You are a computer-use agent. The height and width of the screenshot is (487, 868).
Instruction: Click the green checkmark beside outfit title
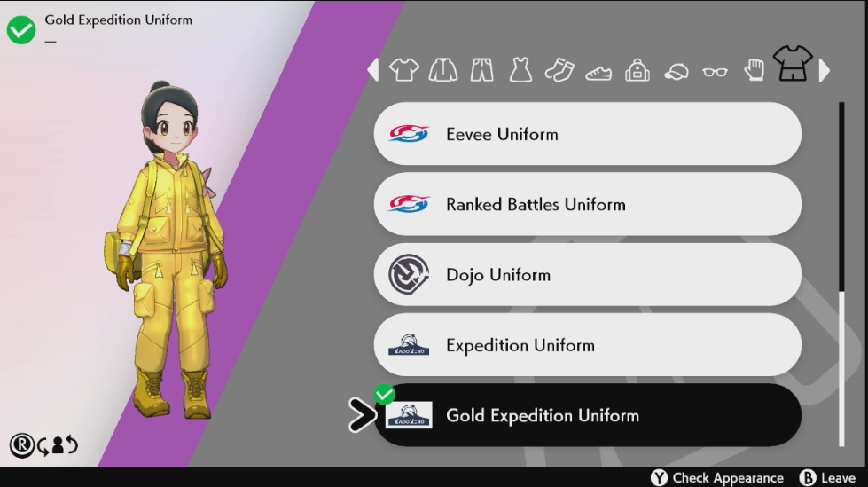tap(21, 30)
